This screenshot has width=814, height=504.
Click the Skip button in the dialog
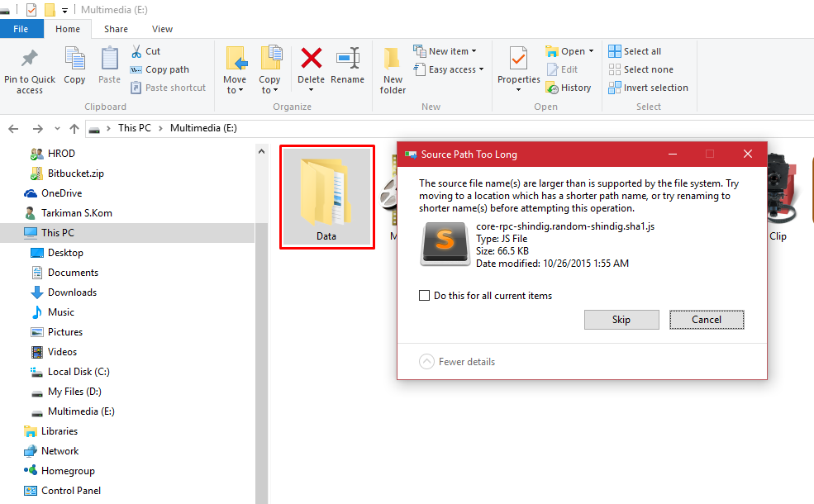[621, 320]
